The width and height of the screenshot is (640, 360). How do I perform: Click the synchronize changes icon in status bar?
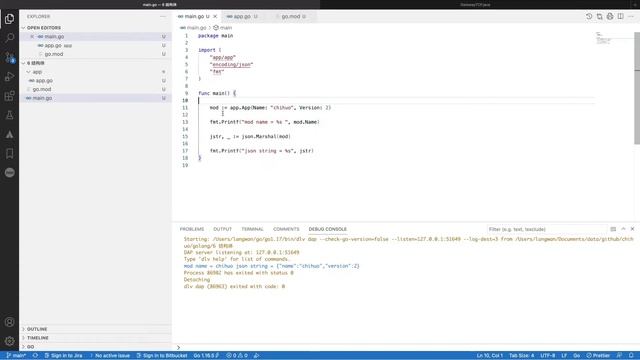36,356
